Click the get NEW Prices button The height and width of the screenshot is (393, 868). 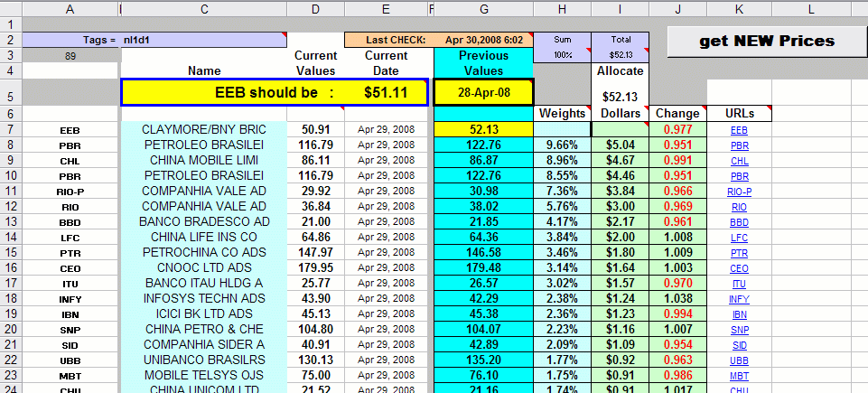tap(767, 42)
